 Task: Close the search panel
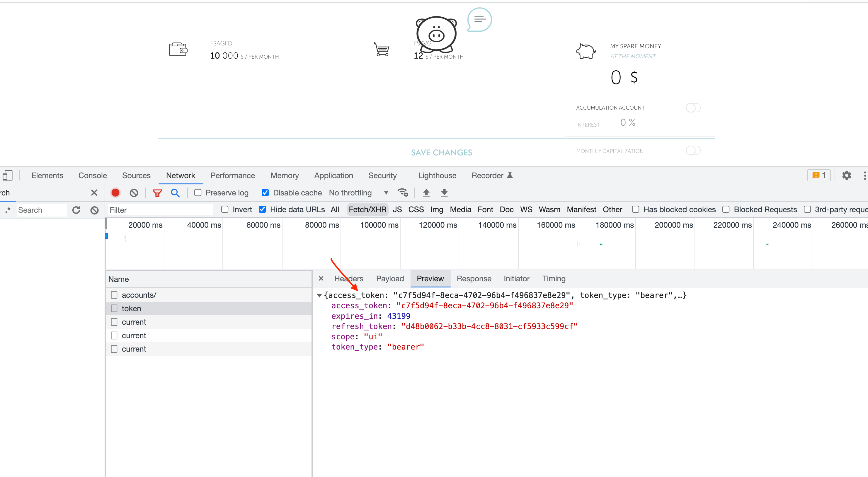pyautogui.click(x=94, y=193)
